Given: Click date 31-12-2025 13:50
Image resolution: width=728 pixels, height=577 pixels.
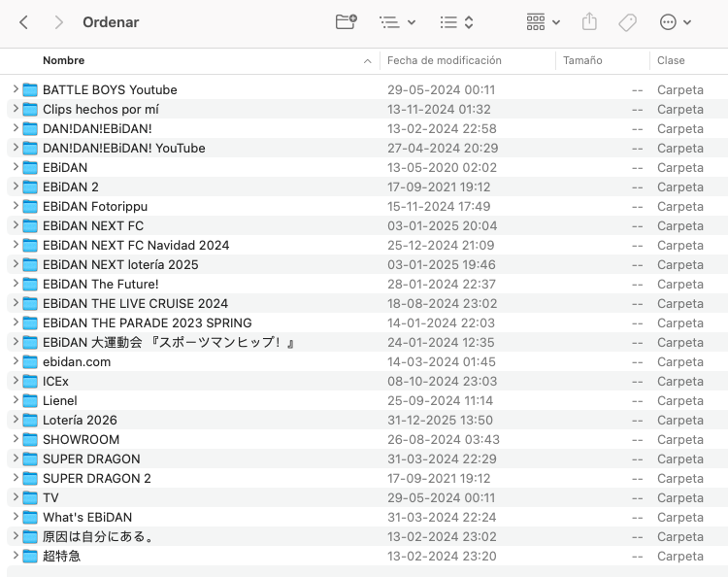Looking at the screenshot, I should (x=440, y=420).
